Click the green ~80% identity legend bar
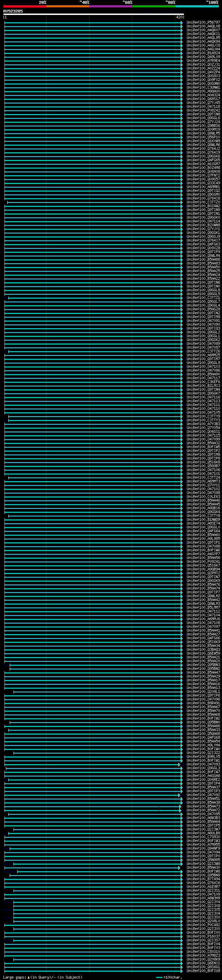This screenshot has height=980, width=222. pos(154,6)
